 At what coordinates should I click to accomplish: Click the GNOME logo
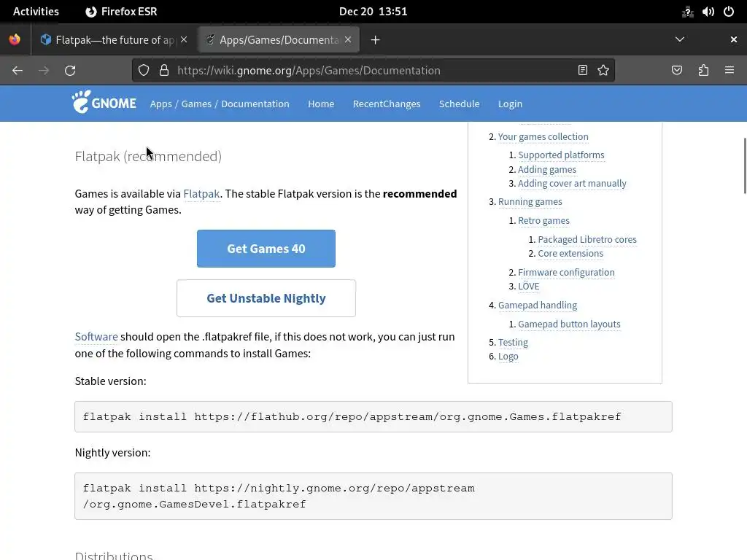[104, 102]
